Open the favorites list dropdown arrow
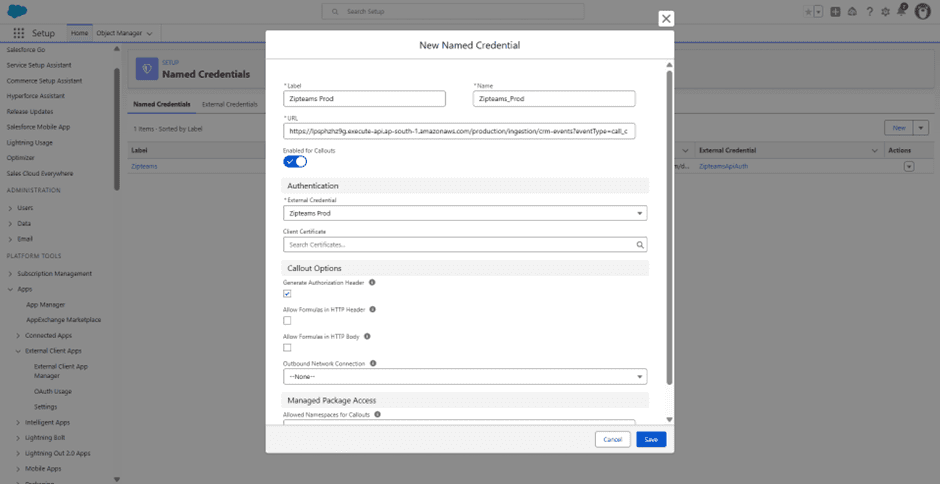The width and height of the screenshot is (940, 484). (818, 11)
